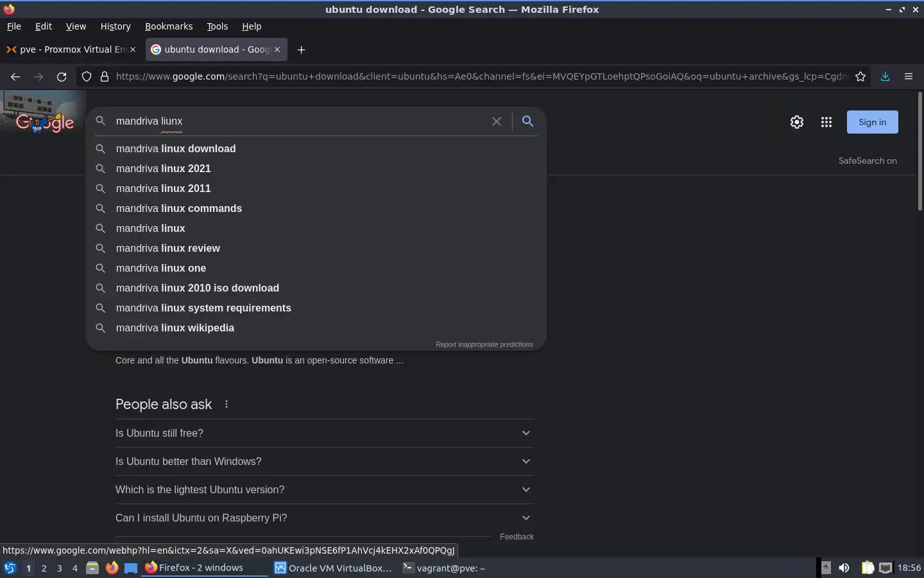Open Google quick settings gear
Viewport: 924px width, 578px height.
tap(797, 122)
